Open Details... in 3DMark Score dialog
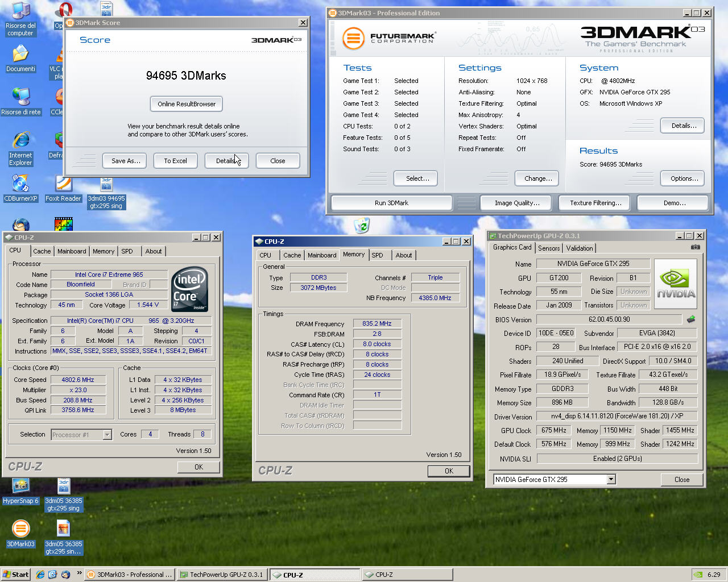This screenshot has width=728, height=582. [x=226, y=161]
